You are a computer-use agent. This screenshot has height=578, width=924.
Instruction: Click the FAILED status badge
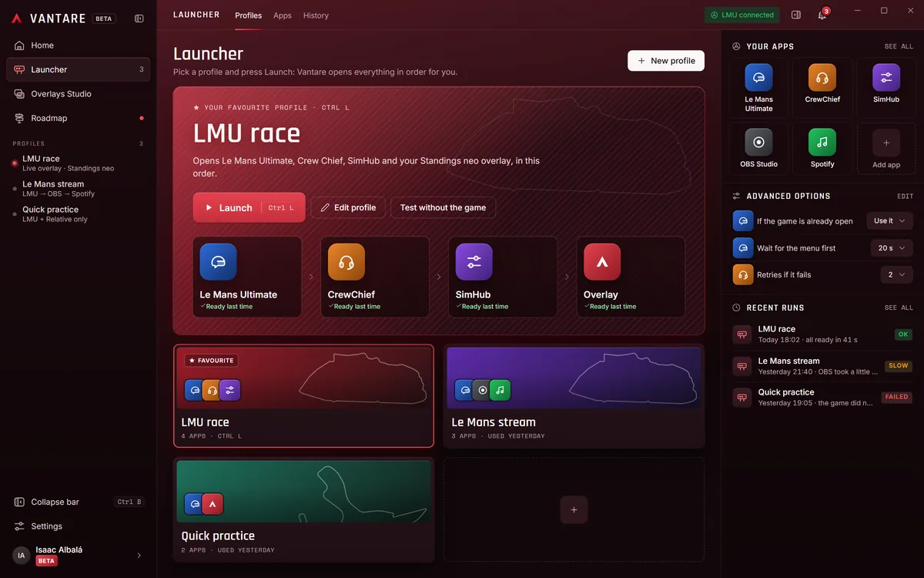897,397
